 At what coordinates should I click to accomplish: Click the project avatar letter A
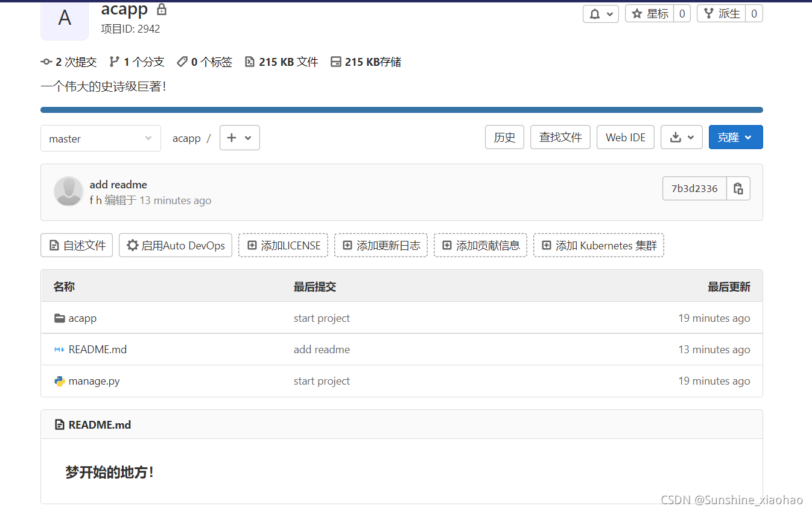point(65,18)
